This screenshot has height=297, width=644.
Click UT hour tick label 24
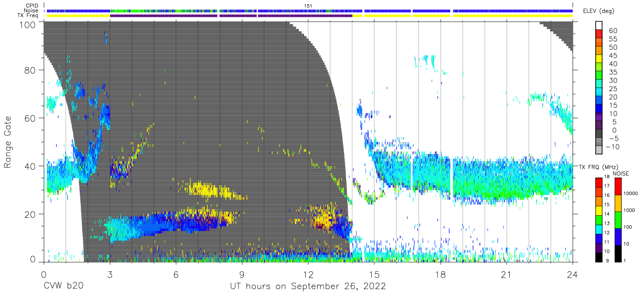click(572, 274)
